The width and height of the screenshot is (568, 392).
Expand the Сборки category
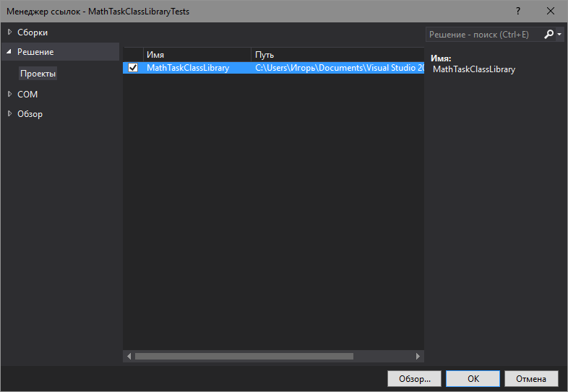click(10, 32)
